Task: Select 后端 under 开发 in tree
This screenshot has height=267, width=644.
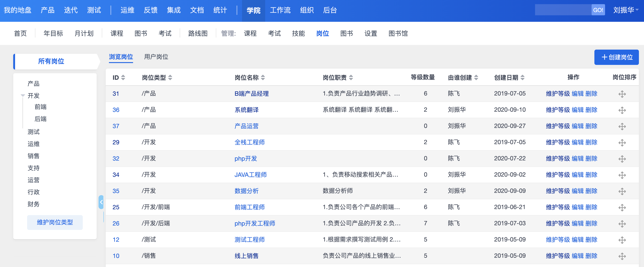Action: 41,119
